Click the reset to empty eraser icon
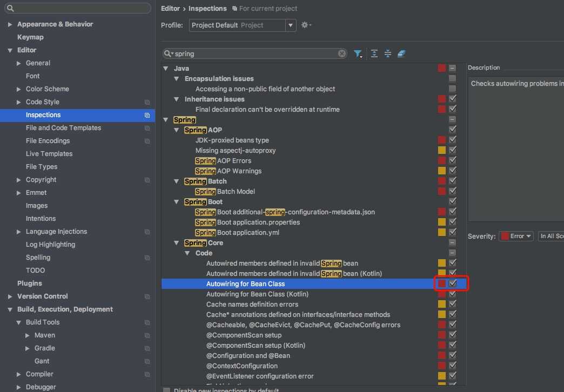The height and width of the screenshot is (392, 564). tap(401, 53)
